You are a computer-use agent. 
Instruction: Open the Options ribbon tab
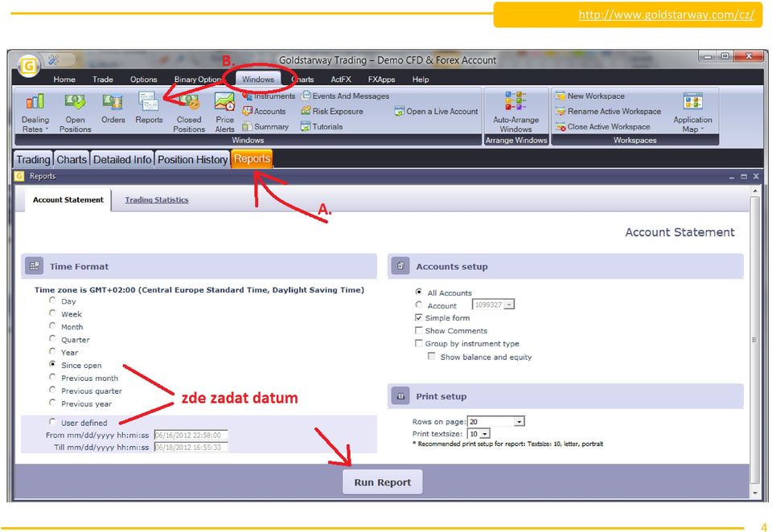click(143, 80)
